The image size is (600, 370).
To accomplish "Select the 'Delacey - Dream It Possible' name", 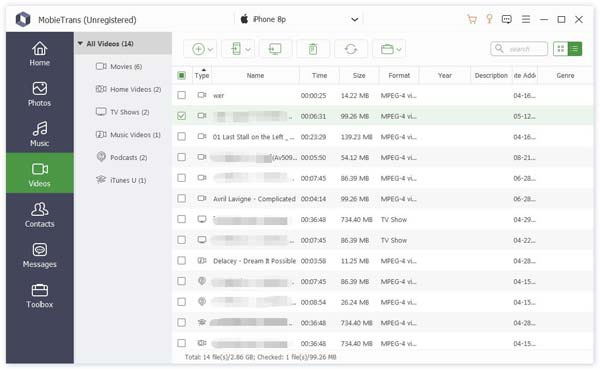I will (x=254, y=261).
